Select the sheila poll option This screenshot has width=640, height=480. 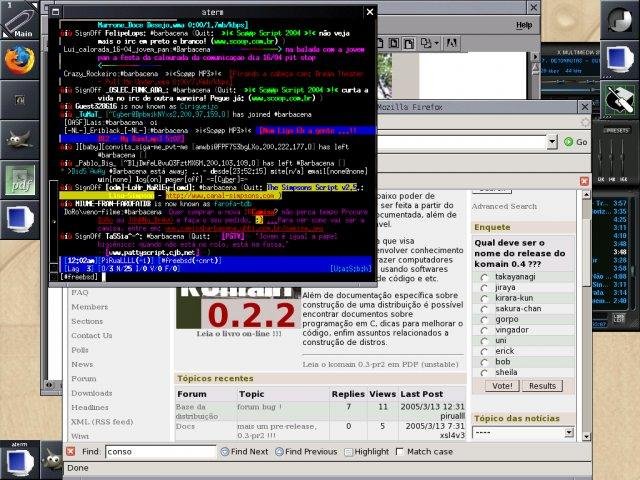(x=484, y=373)
